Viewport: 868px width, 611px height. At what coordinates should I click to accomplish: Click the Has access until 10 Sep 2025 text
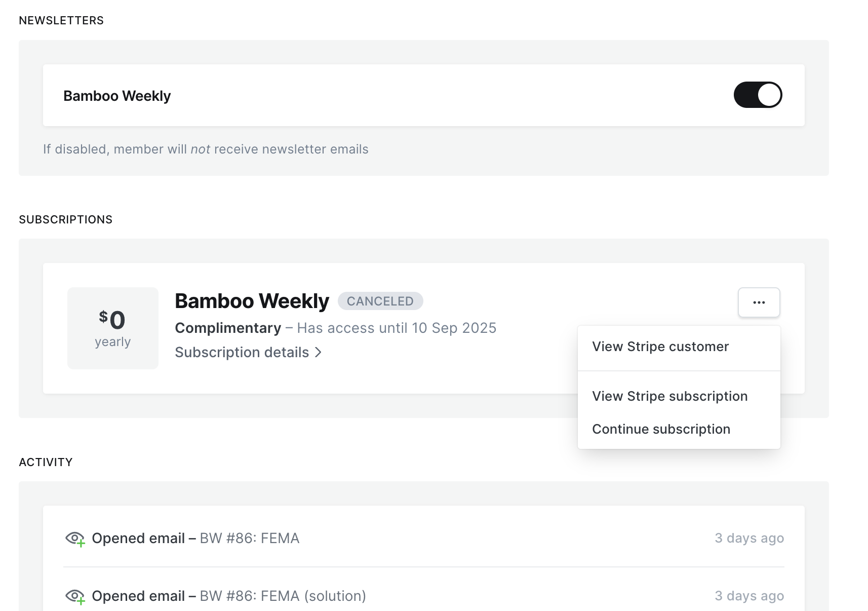(397, 328)
